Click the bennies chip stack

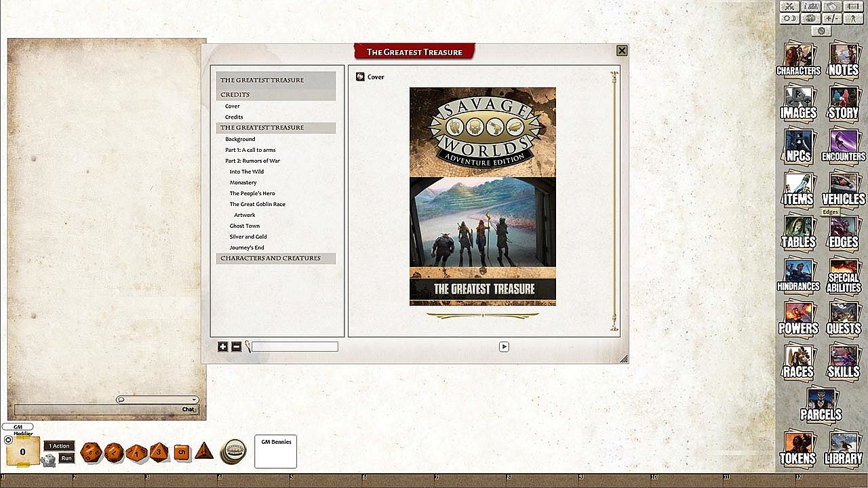[233, 451]
